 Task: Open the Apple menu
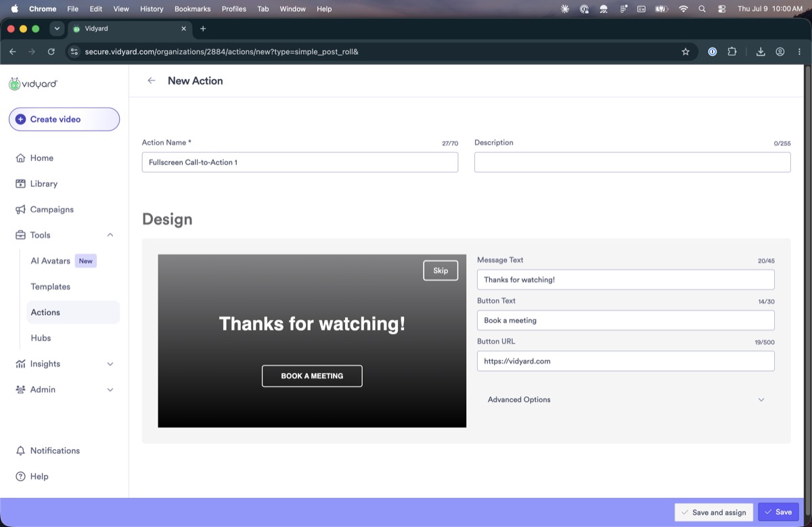[14, 9]
